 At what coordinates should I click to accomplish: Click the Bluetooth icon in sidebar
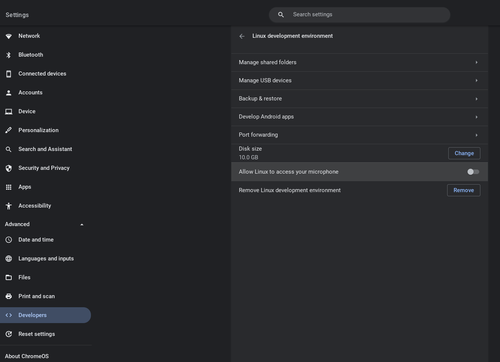pyautogui.click(x=9, y=55)
